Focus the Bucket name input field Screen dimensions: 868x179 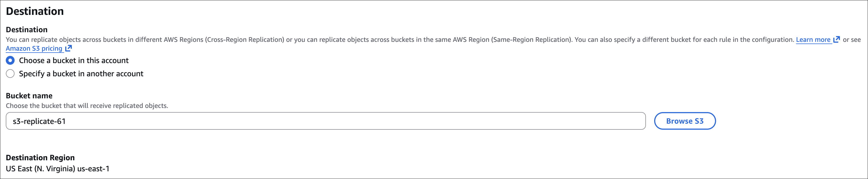(x=325, y=121)
